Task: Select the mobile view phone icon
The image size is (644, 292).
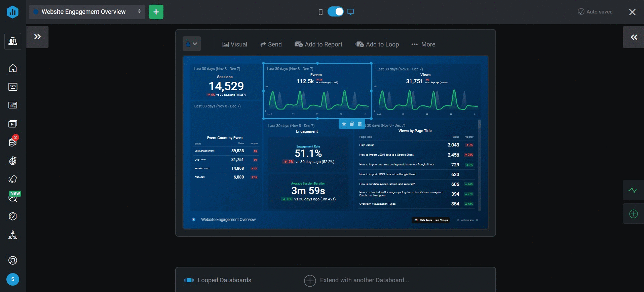Action: pyautogui.click(x=320, y=12)
